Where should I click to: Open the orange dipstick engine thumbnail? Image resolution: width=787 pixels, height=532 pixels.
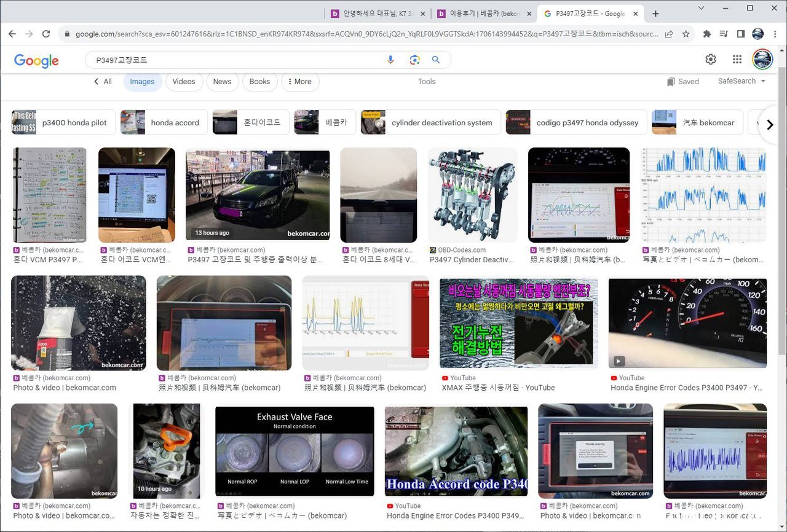click(x=166, y=451)
